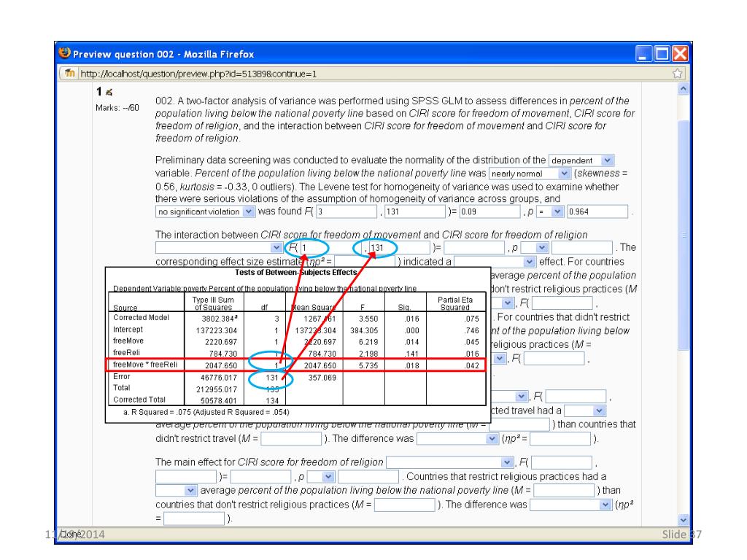
Task: Click the Levene F value field with 0.09
Action: coord(489,211)
